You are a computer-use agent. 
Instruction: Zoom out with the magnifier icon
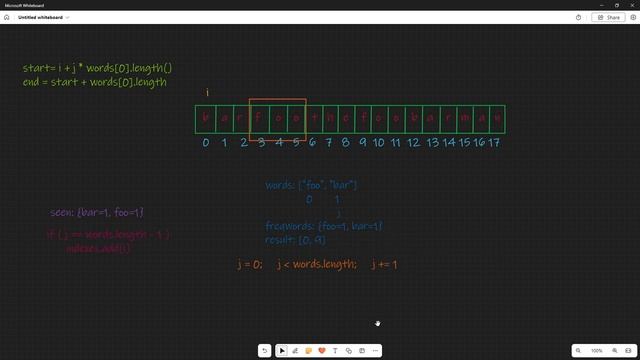tap(578, 351)
